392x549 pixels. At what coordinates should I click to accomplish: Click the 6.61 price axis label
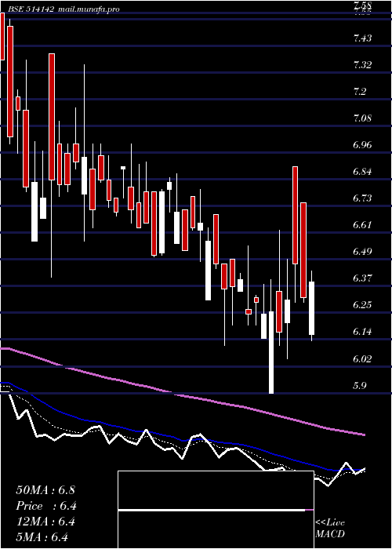pos(362,225)
